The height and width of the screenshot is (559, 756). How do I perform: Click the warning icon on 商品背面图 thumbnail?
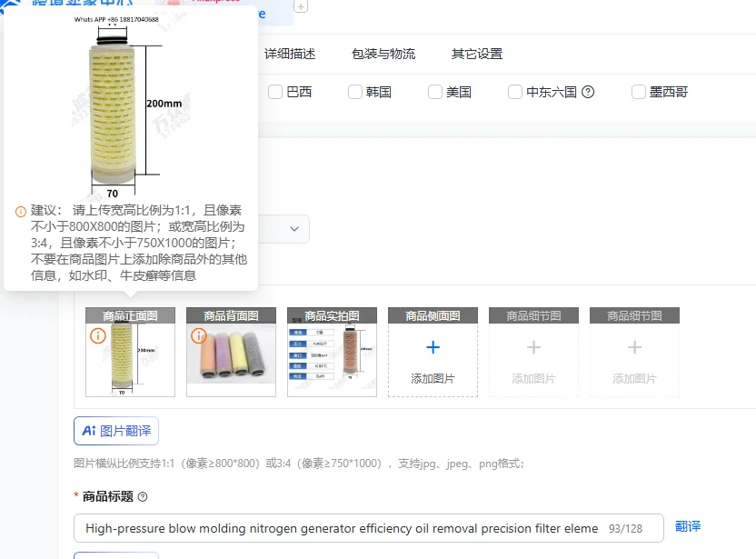click(199, 335)
